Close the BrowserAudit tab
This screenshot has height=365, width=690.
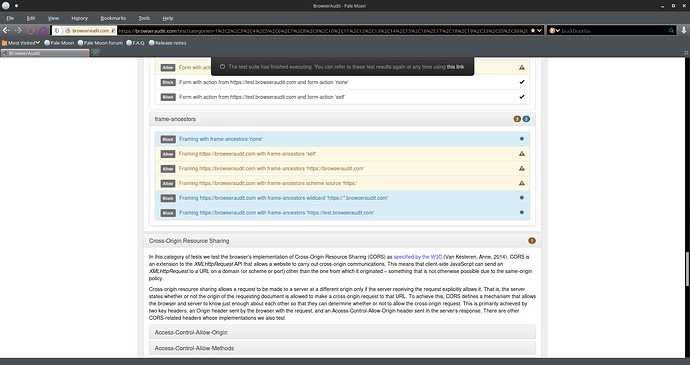85,53
